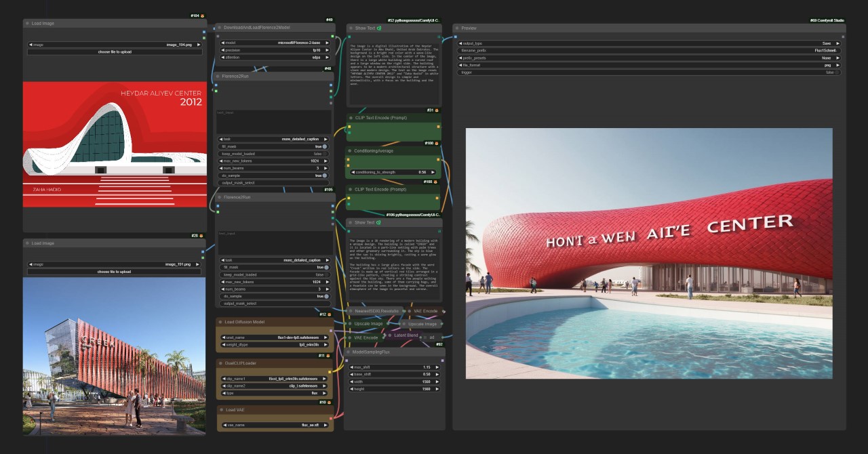The image size is (868, 454).
Task: Collapse the Show Text node describing the CREEK building
Action: click(x=351, y=222)
